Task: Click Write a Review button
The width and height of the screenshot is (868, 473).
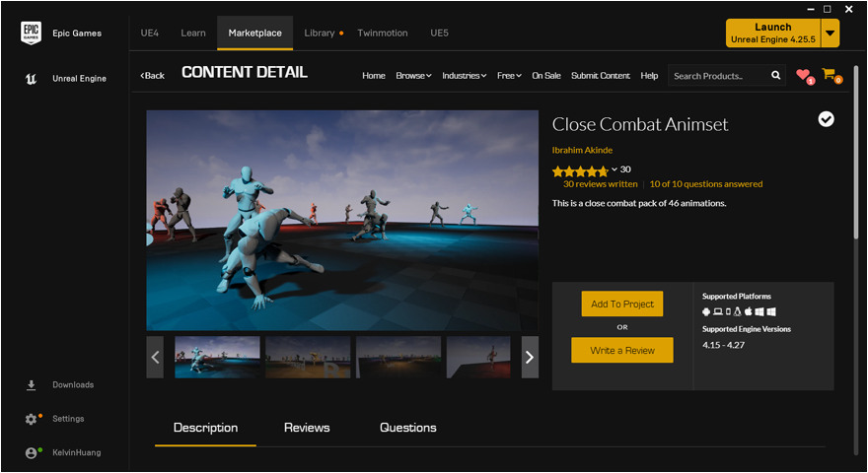Action: tap(622, 350)
